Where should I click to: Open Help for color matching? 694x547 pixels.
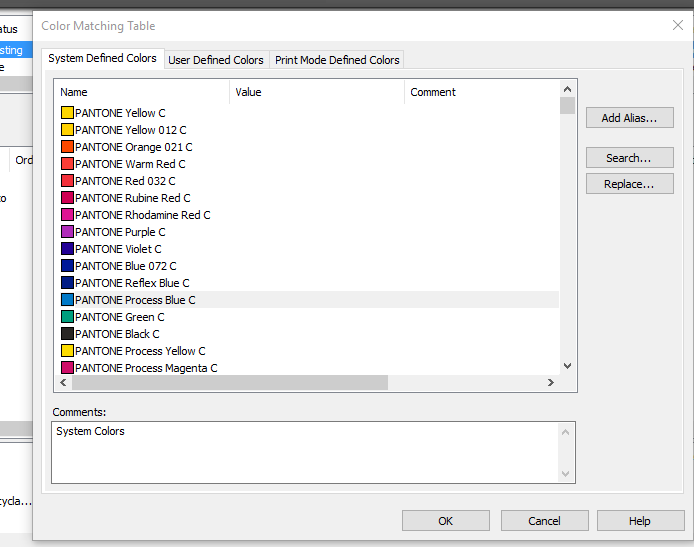click(x=640, y=521)
